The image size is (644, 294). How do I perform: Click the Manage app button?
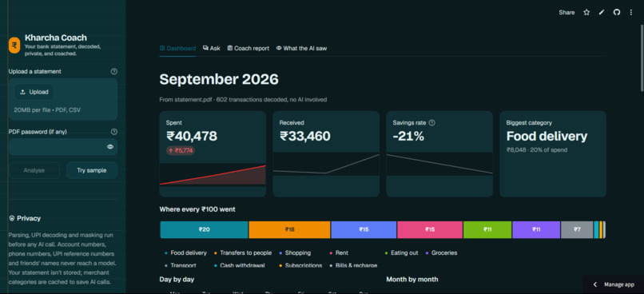coord(613,284)
